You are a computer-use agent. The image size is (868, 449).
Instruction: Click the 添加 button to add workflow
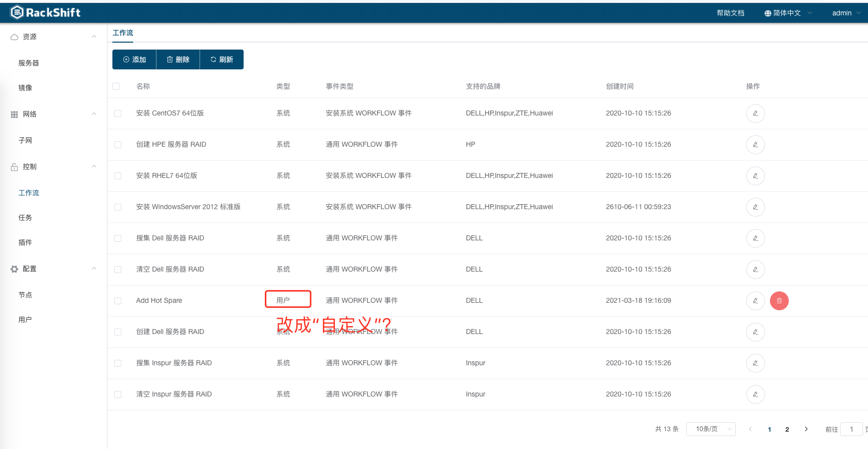click(134, 59)
